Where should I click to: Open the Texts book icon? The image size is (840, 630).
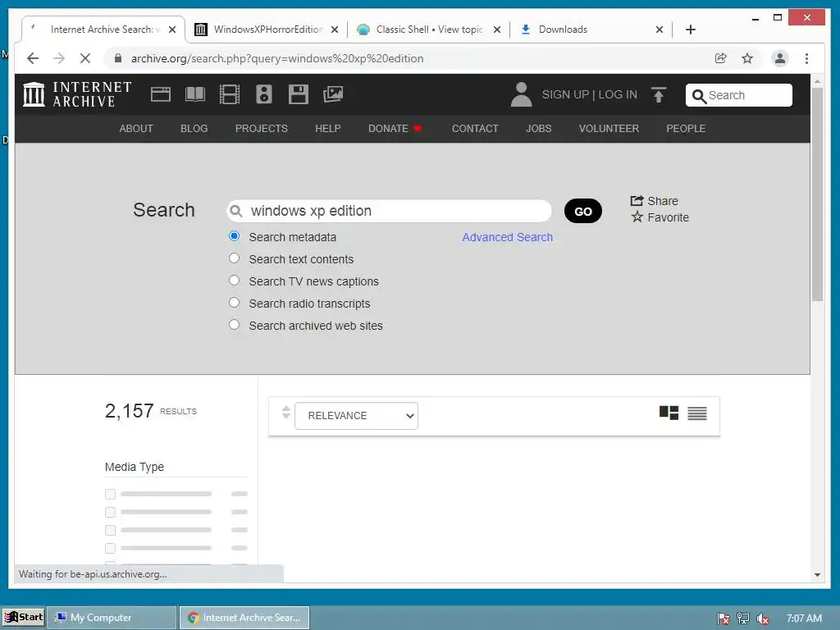195,94
